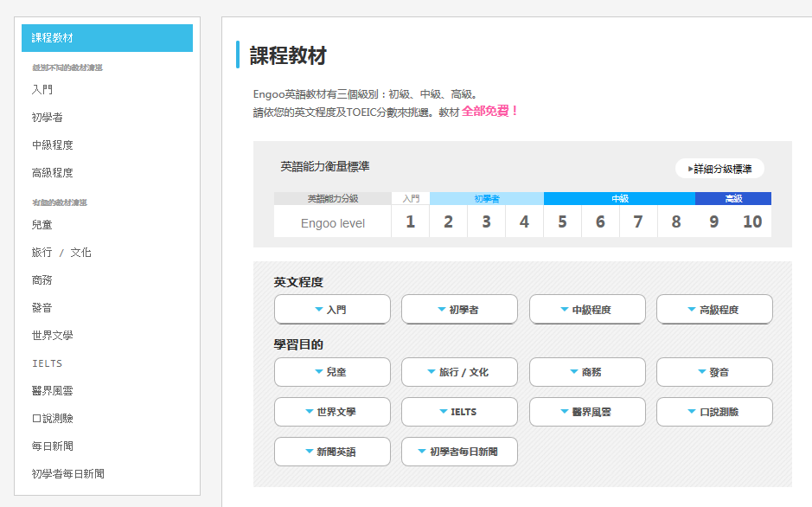Open the 旅行 / 文化 category button
This screenshot has width=812, height=507.
[459, 372]
